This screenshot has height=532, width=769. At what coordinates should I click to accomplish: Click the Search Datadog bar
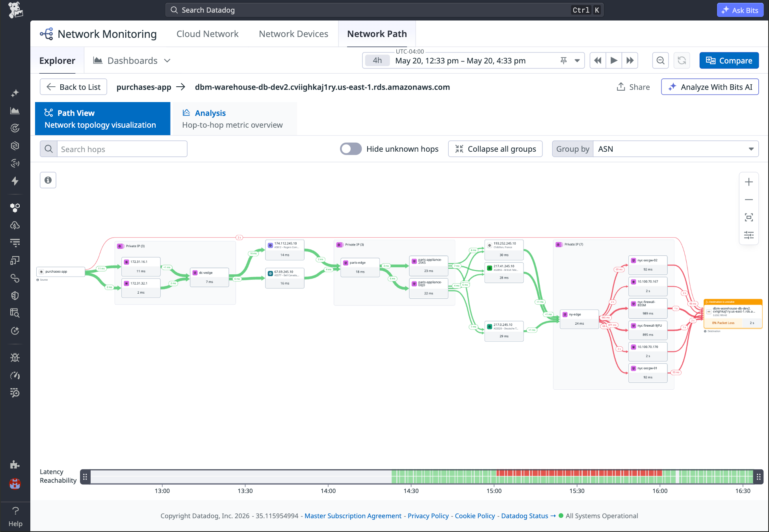click(x=384, y=10)
